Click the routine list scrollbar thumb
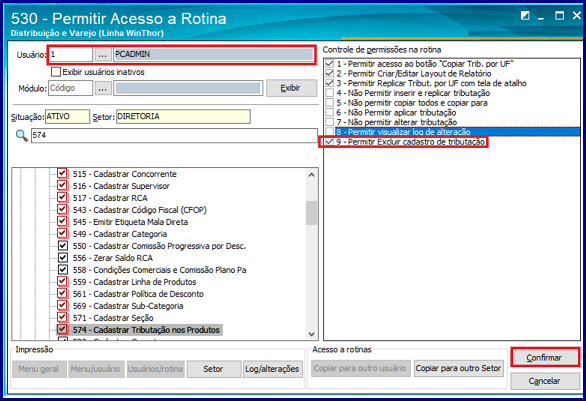The image size is (586, 401). tap(311, 213)
